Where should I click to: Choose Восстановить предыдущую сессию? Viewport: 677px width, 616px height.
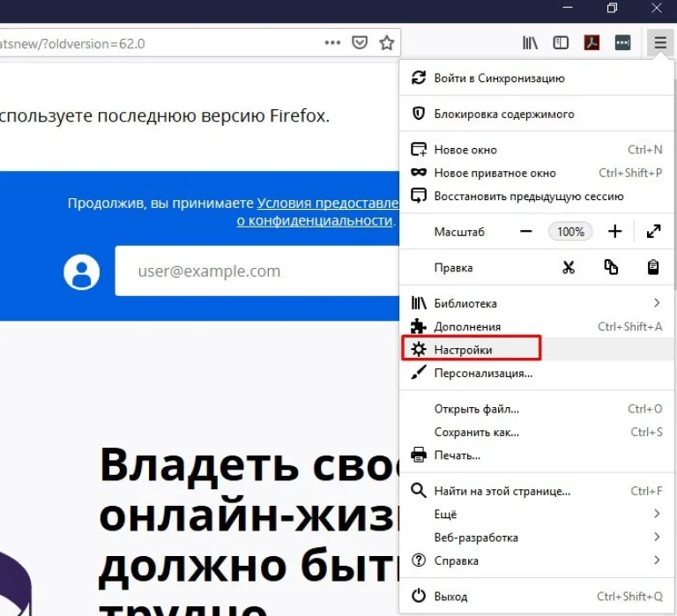tap(536, 197)
